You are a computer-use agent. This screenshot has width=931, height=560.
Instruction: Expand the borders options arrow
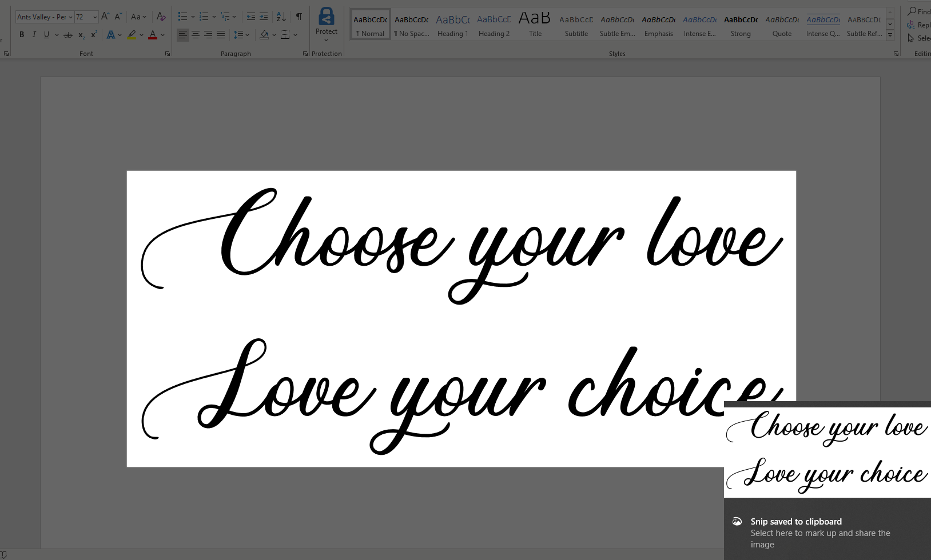click(x=295, y=35)
